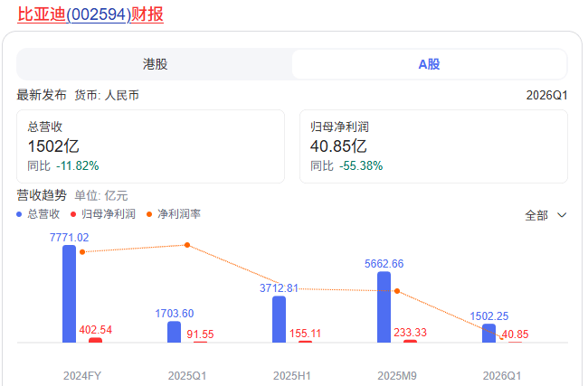The width and height of the screenshot is (588, 386).
Task: Open the 比亚迪(002594)财报 link
Action: (90, 14)
